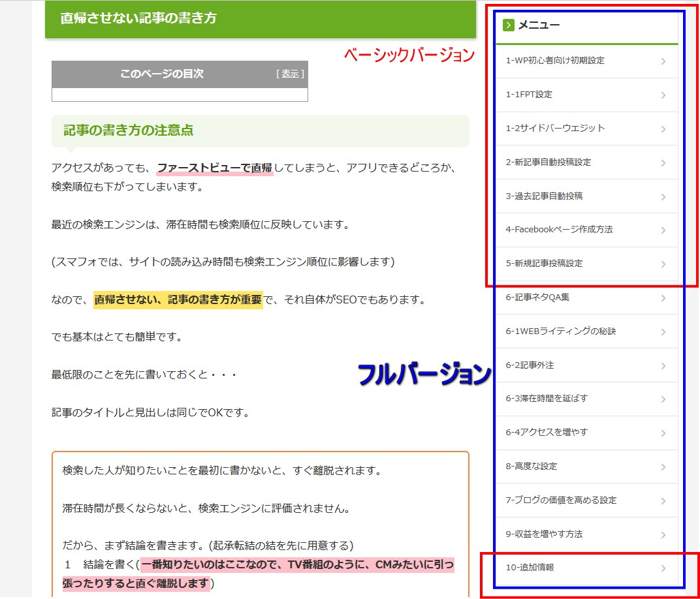700x599 pixels.
Task: Click yellow highlighted 直帰させない、記事の書き方が重要
Action: click(x=178, y=299)
